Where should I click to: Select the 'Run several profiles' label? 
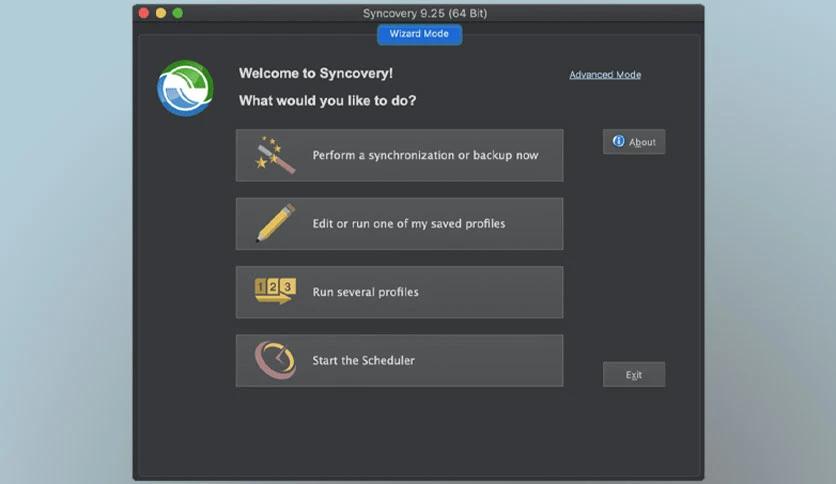pyautogui.click(x=365, y=292)
